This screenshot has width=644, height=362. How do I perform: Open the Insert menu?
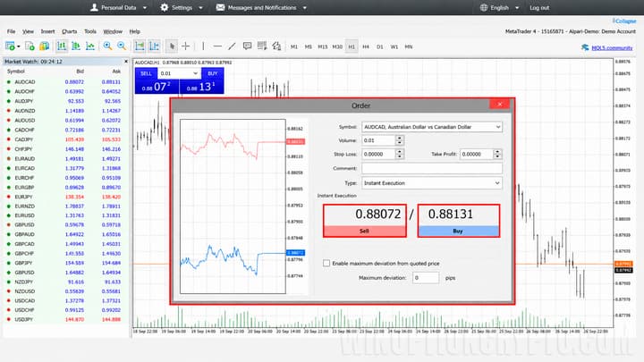click(47, 31)
